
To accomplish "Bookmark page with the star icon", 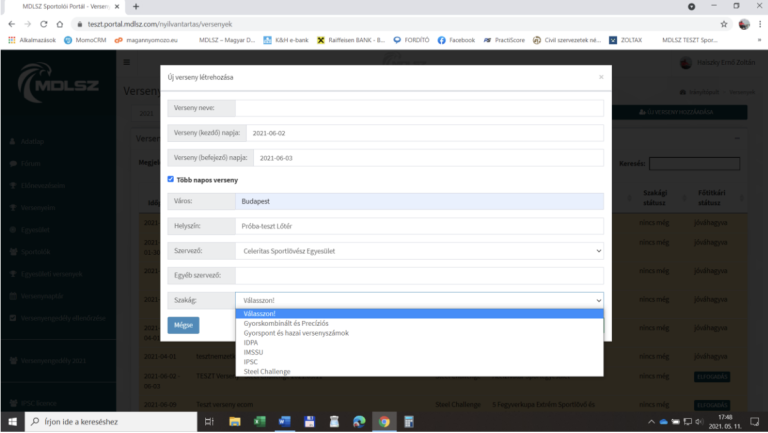I will [723, 23].
